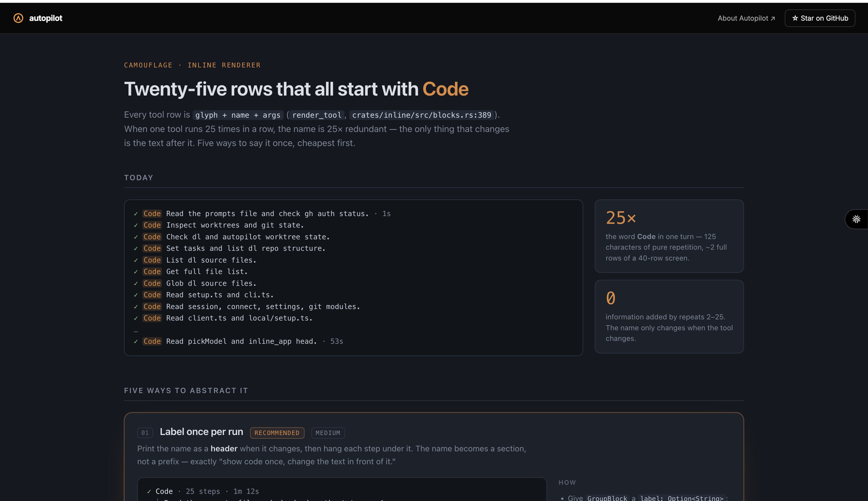Image resolution: width=868 pixels, height=501 pixels.
Task: Click the 'Label once per run' heading
Action: click(201, 432)
